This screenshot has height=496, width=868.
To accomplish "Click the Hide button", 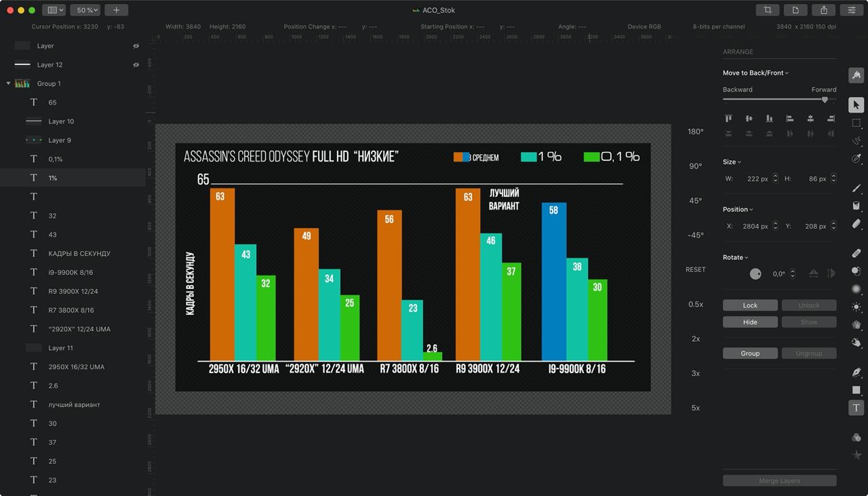I will pos(750,322).
